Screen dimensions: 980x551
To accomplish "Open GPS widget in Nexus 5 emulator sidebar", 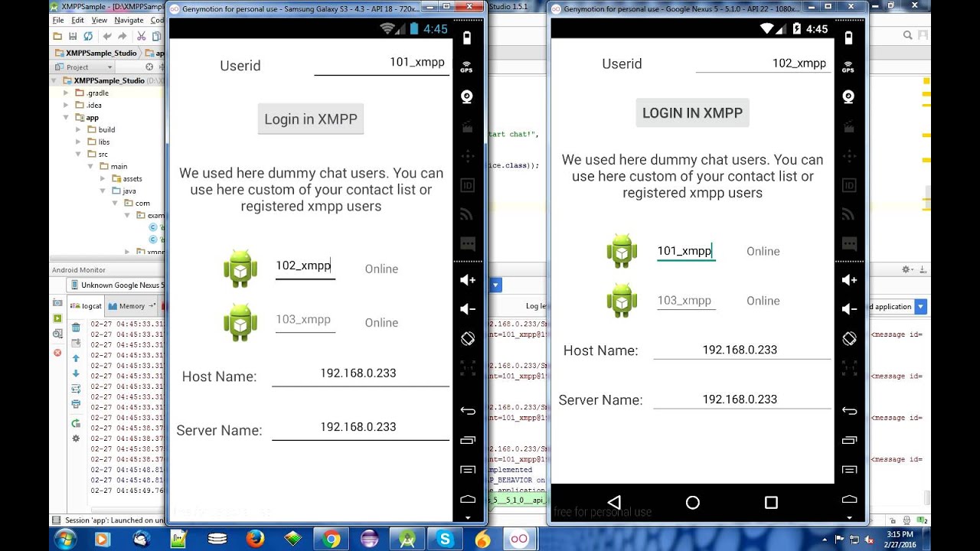I will click(x=848, y=67).
